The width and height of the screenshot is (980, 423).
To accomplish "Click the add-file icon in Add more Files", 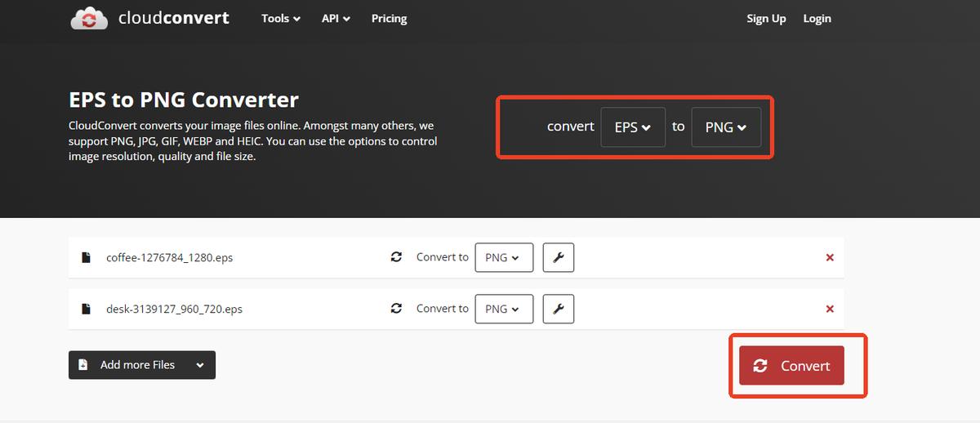I will pyautogui.click(x=83, y=365).
